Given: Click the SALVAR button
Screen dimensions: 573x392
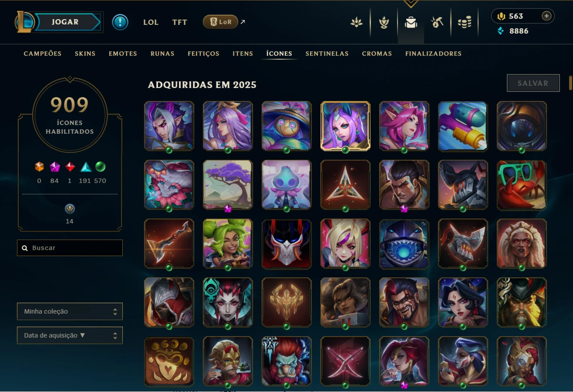Looking at the screenshot, I should pos(533,83).
